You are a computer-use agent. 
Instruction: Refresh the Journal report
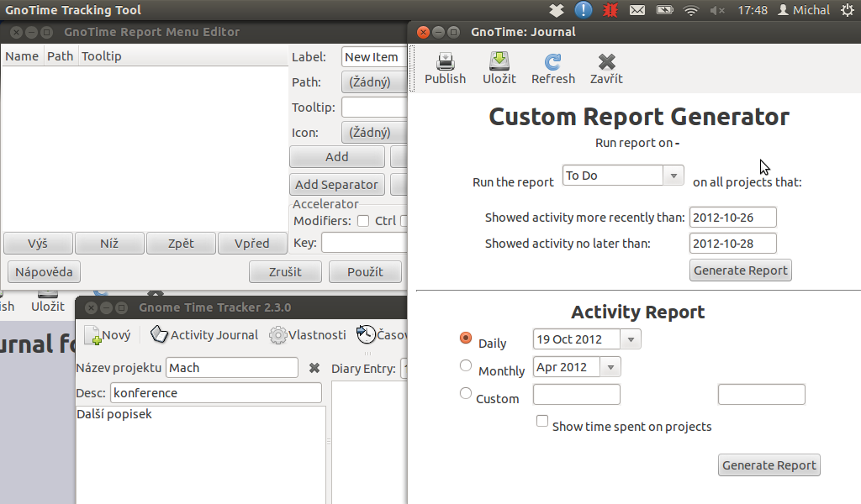point(553,69)
